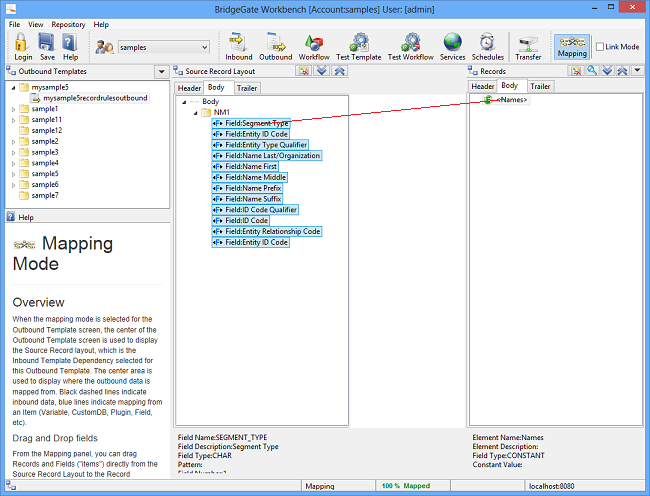Click the Login padlock icon
Viewport: 650px width, 496px height.
pos(22,43)
